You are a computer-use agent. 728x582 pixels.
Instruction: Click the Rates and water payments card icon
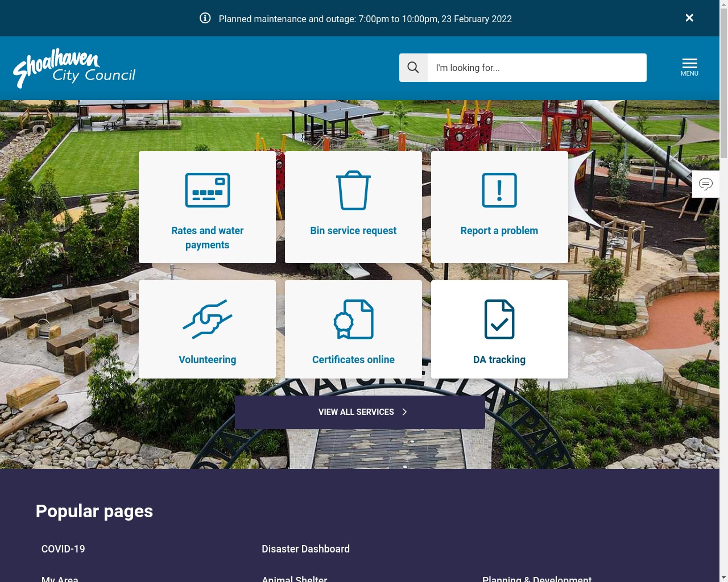[x=207, y=190]
